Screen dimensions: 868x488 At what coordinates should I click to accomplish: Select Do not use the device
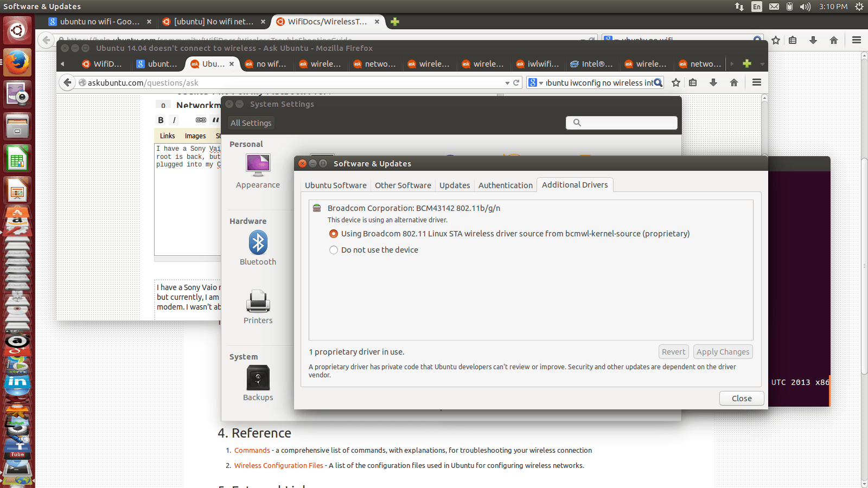pos(334,250)
